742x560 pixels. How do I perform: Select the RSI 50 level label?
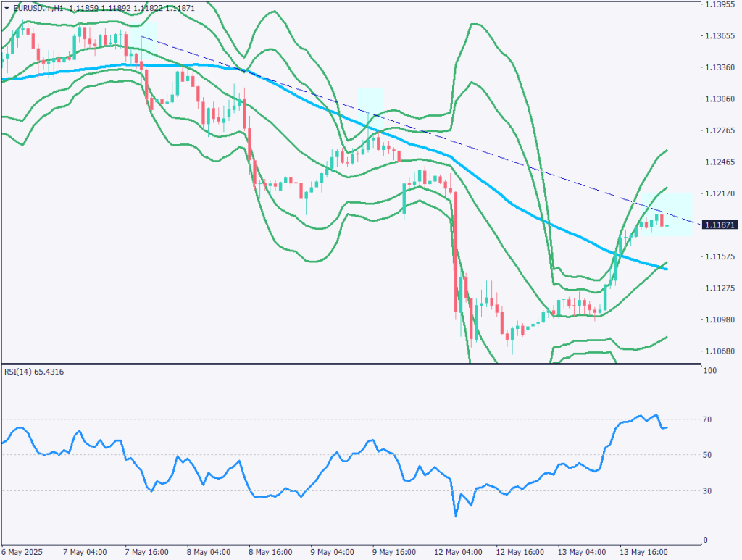pyautogui.click(x=707, y=455)
